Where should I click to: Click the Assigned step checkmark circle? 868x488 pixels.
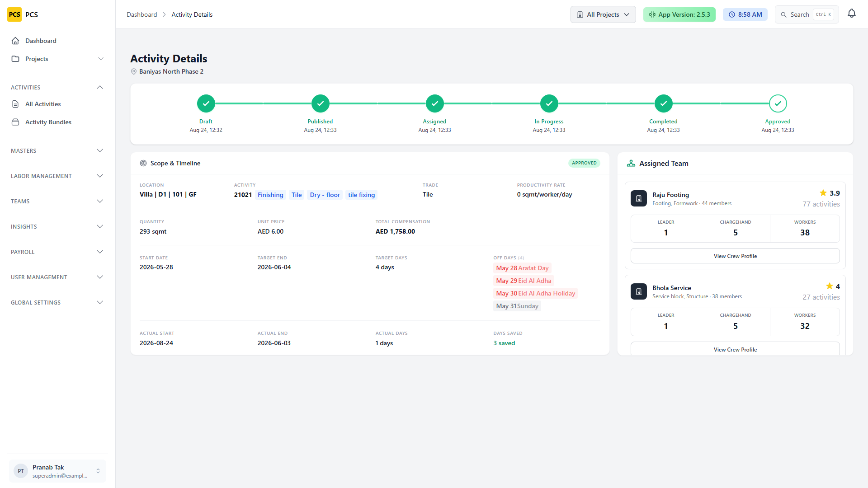click(x=435, y=103)
